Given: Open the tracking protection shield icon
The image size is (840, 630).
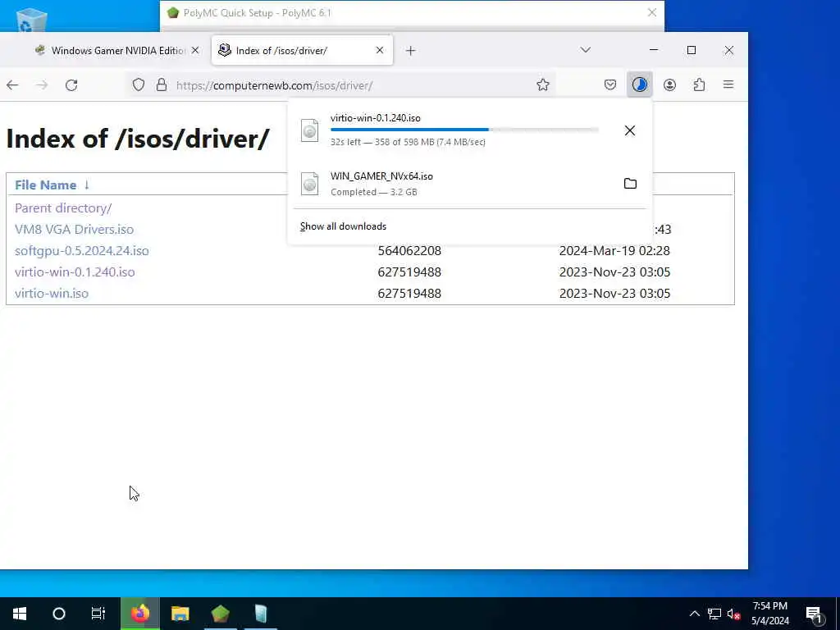Looking at the screenshot, I should 138,84.
